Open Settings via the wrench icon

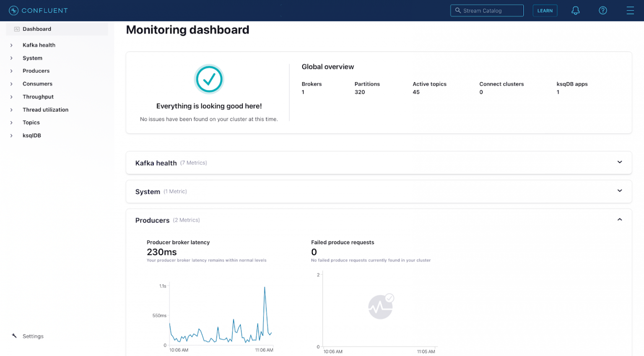(13, 336)
